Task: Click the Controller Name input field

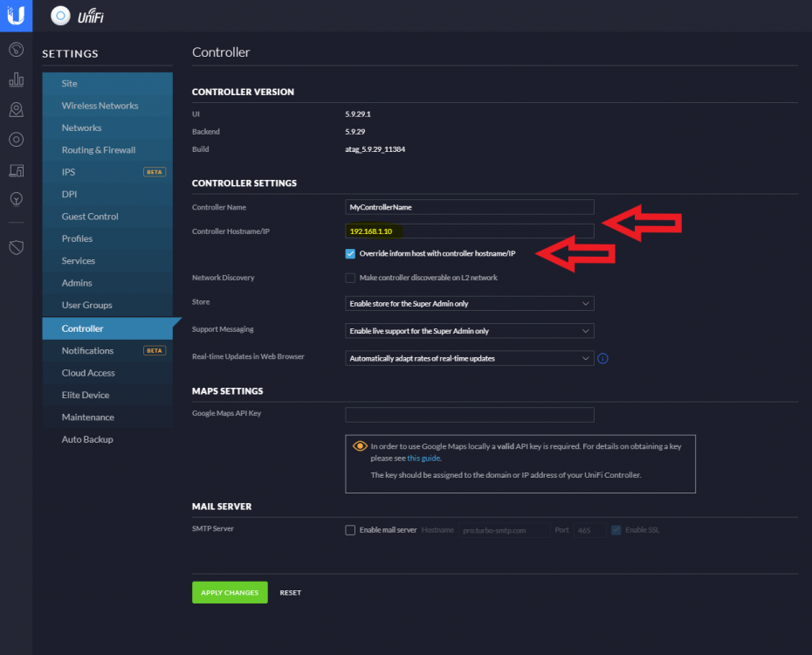Action: [x=469, y=207]
